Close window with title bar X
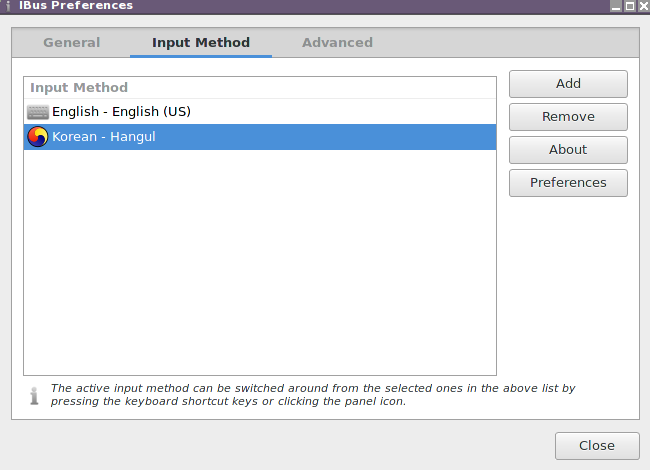Viewport: 650px width, 470px height. (x=643, y=6)
